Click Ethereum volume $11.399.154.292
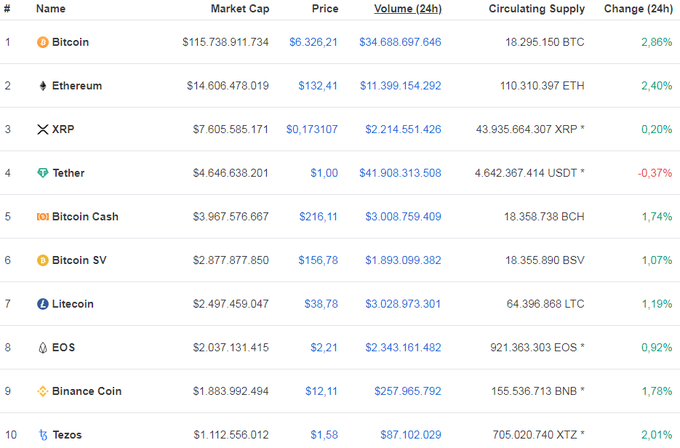The height and width of the screenshot is (448, 680). [401, 86]
